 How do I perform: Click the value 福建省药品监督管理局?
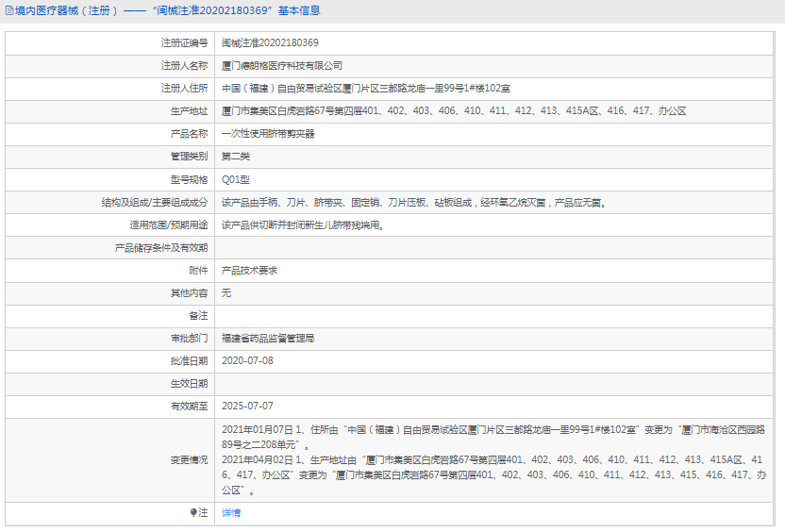click(x=268, y=339)
